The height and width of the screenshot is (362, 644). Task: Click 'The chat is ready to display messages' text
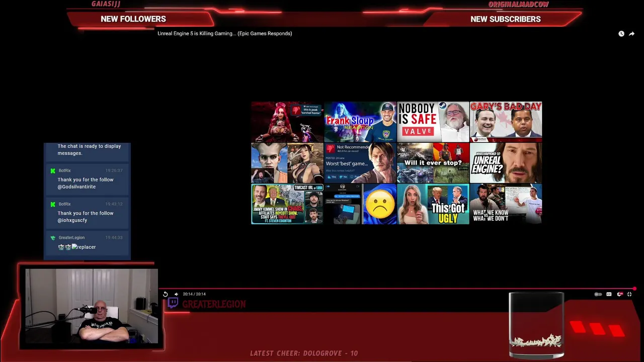(x=89, y=149)
